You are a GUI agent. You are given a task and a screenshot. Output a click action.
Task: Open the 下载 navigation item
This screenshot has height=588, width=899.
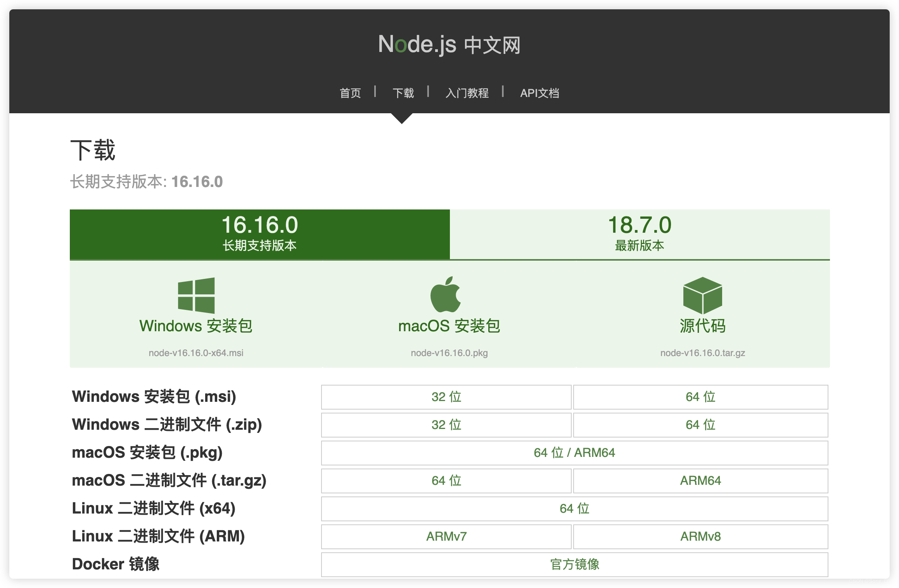point(403,93)
